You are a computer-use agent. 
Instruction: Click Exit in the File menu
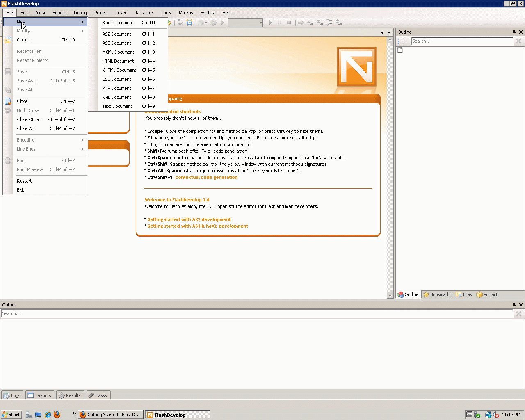pyautogui.click(x=45, y=190)
